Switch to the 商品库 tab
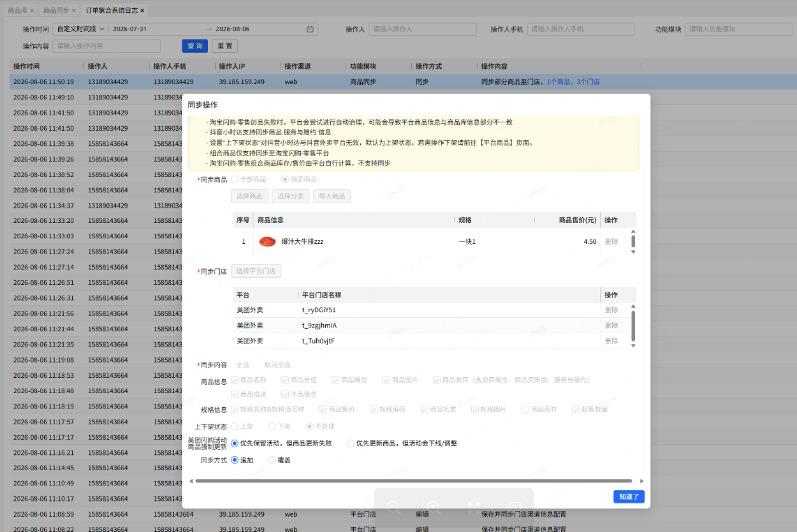This screenshot has width=797, height=532. pyautogui.click(x=18, y=11)
